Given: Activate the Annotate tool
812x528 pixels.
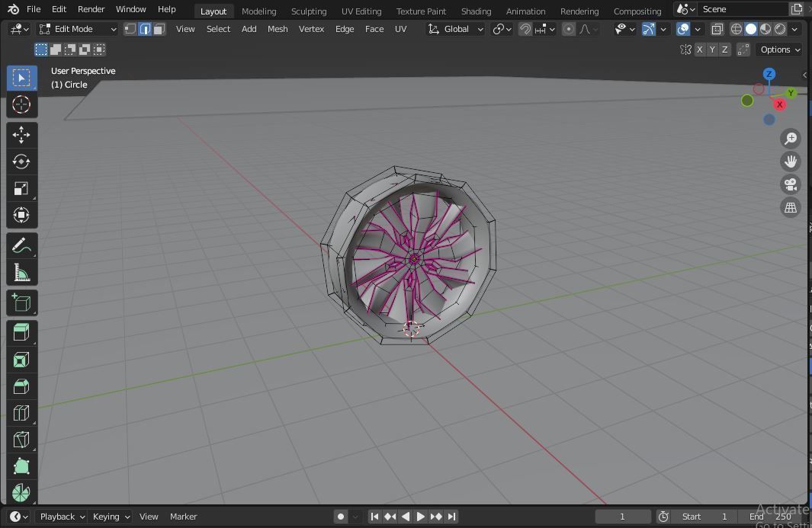Looking at the screenshot, I should click(21, 245).
